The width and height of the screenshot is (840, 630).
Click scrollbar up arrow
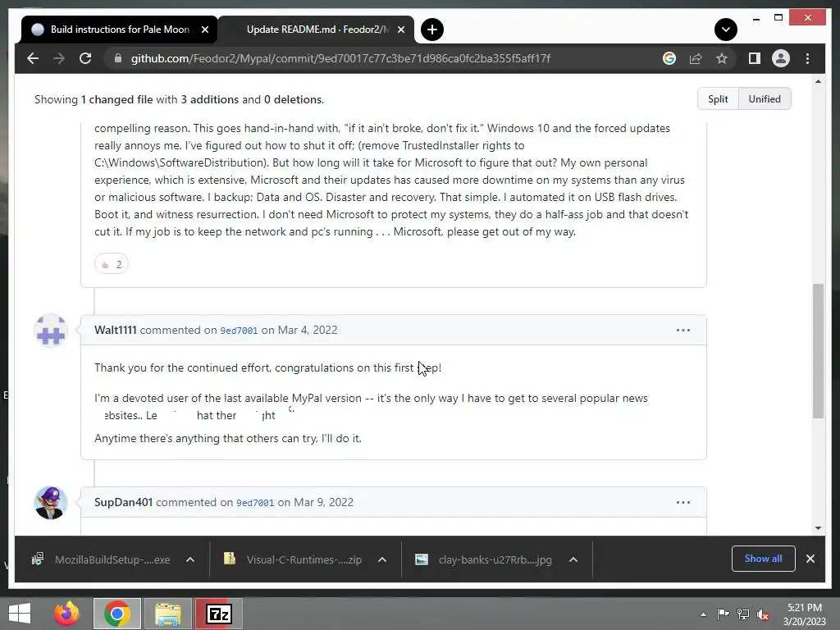[818, 81]
